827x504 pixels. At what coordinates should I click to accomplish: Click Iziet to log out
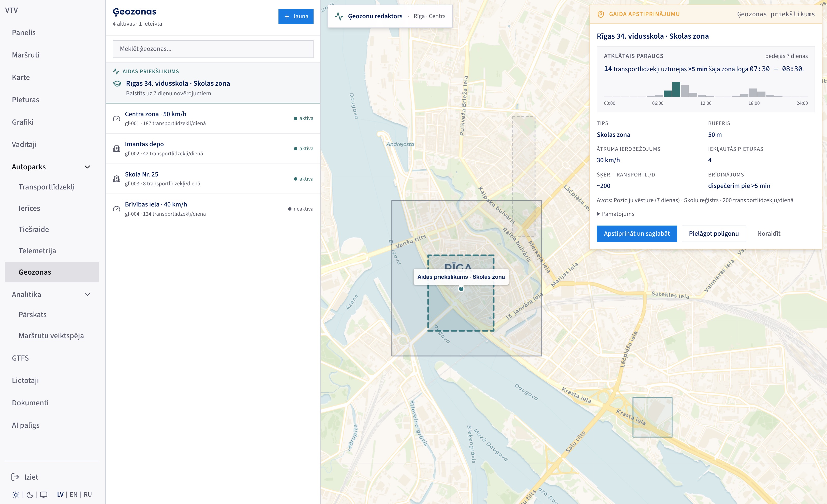(x=31, y=477)
